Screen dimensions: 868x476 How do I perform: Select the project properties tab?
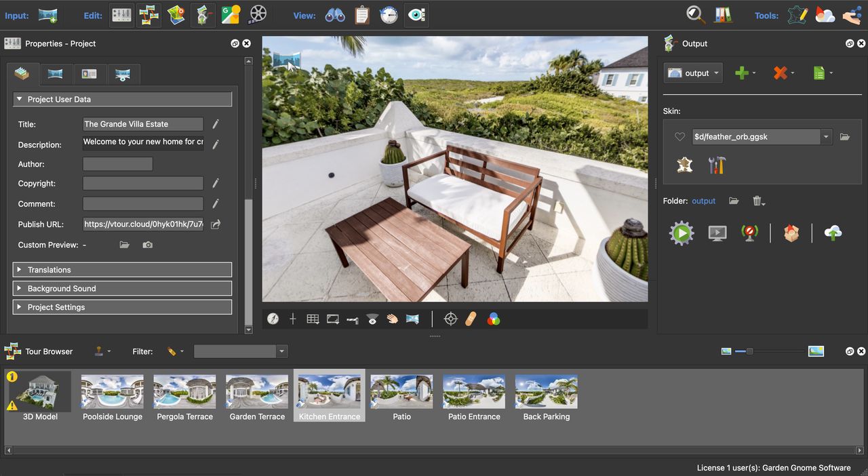[x=22, y=74]
